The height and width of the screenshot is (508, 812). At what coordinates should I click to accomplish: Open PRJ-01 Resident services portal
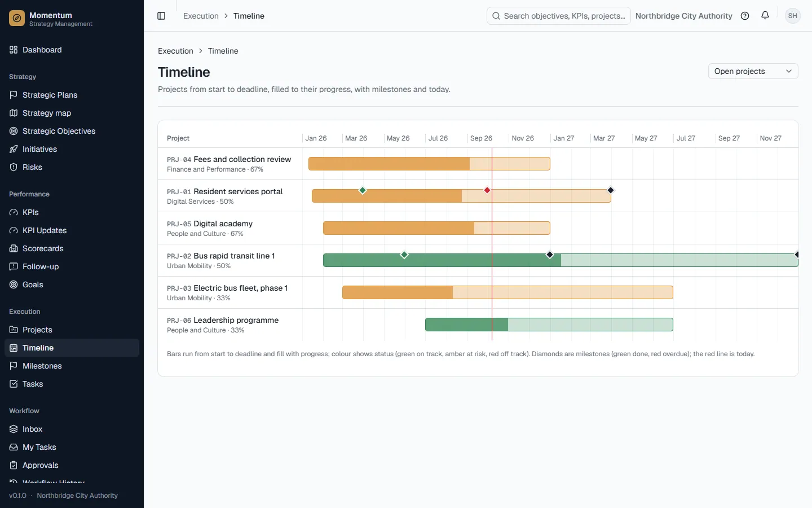point(224,192)
